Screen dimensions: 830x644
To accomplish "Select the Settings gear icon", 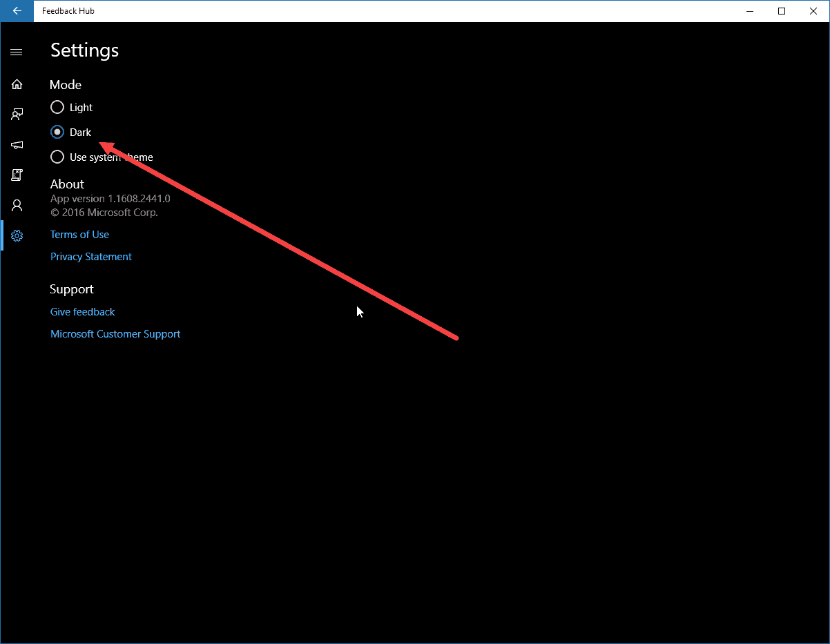I will pyautogui.click(x=17, y=236).
